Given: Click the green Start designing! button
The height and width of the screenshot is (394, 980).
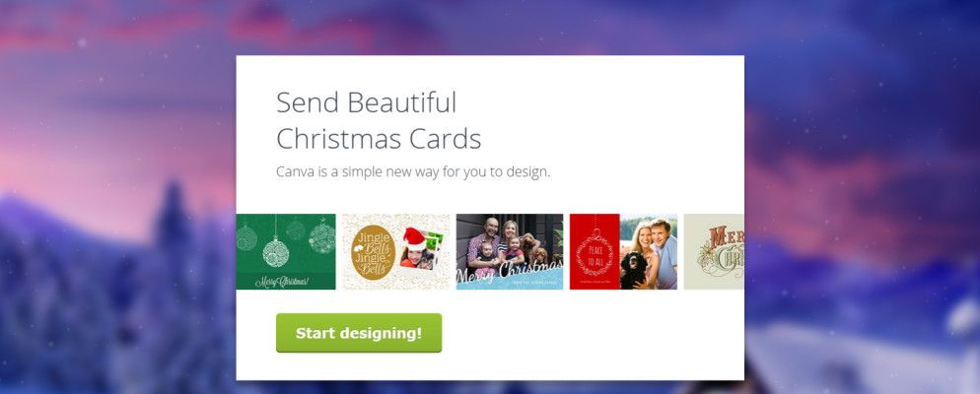Looking at the screenshot, I should (x=359, y=333).
